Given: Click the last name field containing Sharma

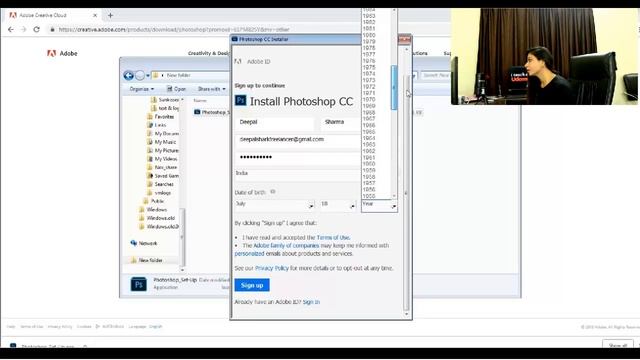Looking at the screenshot, I should (340, 123).
